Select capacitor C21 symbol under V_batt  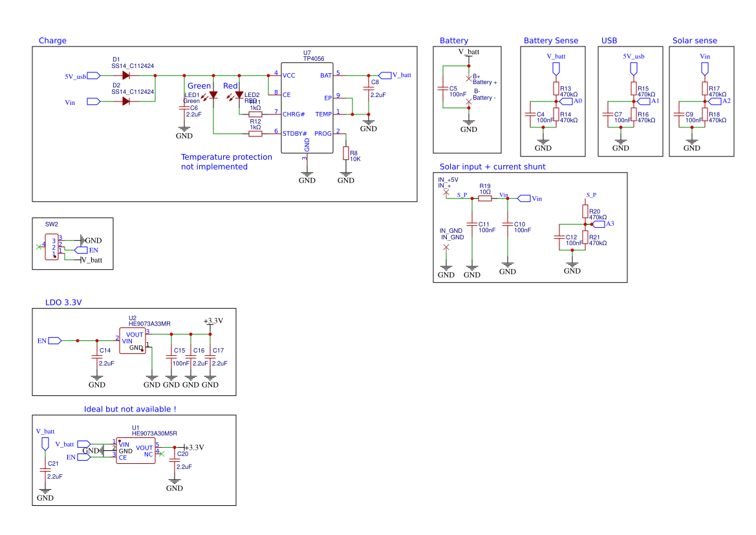point(45,470)
